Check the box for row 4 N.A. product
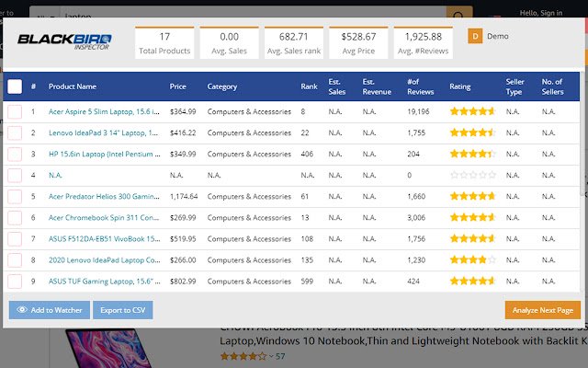Viewport: 588px width, 368px height. click(x=15, y=176)
